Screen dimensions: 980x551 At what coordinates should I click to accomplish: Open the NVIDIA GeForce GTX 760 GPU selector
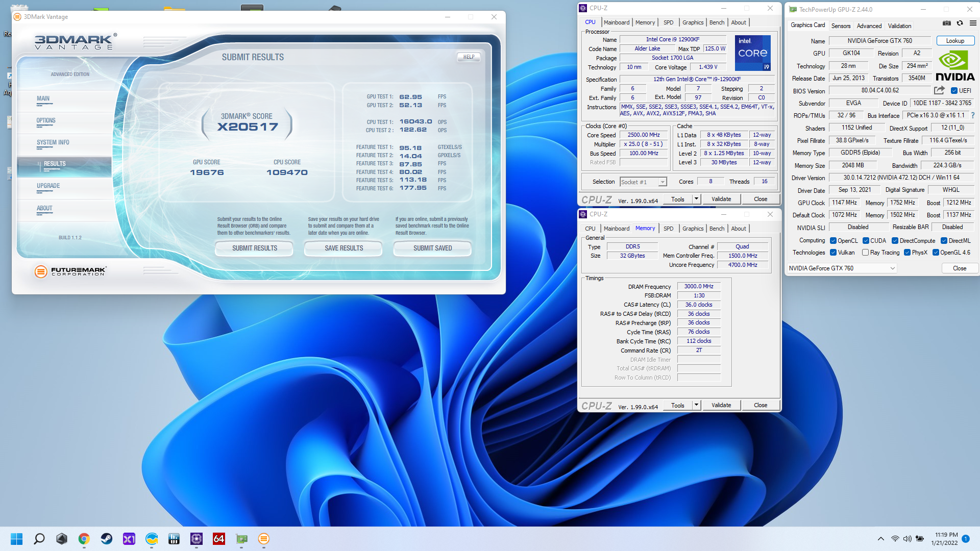(841, 268)
